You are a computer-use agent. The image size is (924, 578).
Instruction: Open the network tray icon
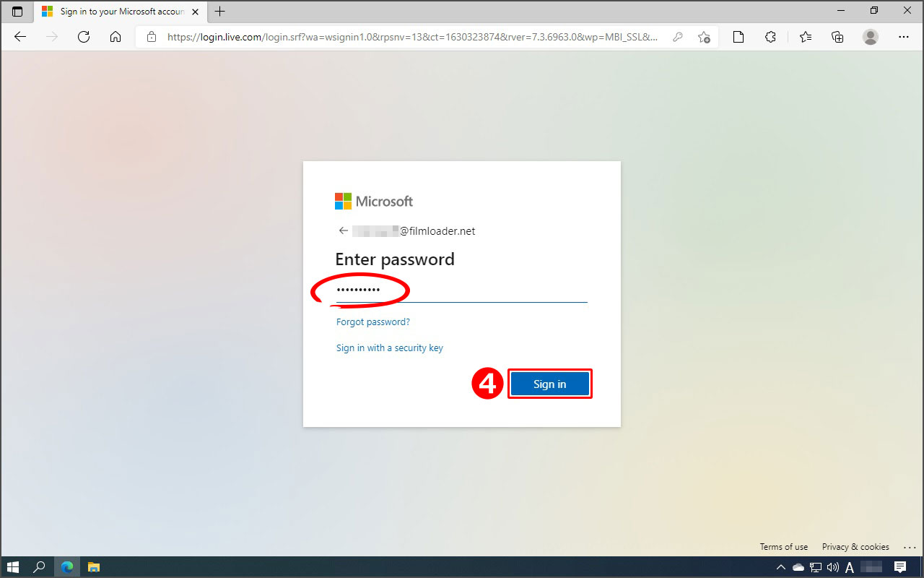coord(816,567)
